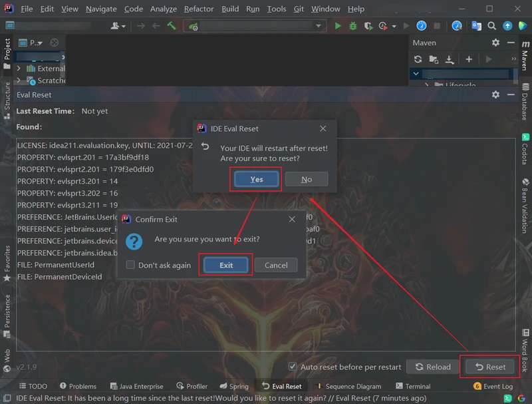The image size is (532, 404).
Task: Open the run configuration dropdown
Action: (x=256, y=26)
